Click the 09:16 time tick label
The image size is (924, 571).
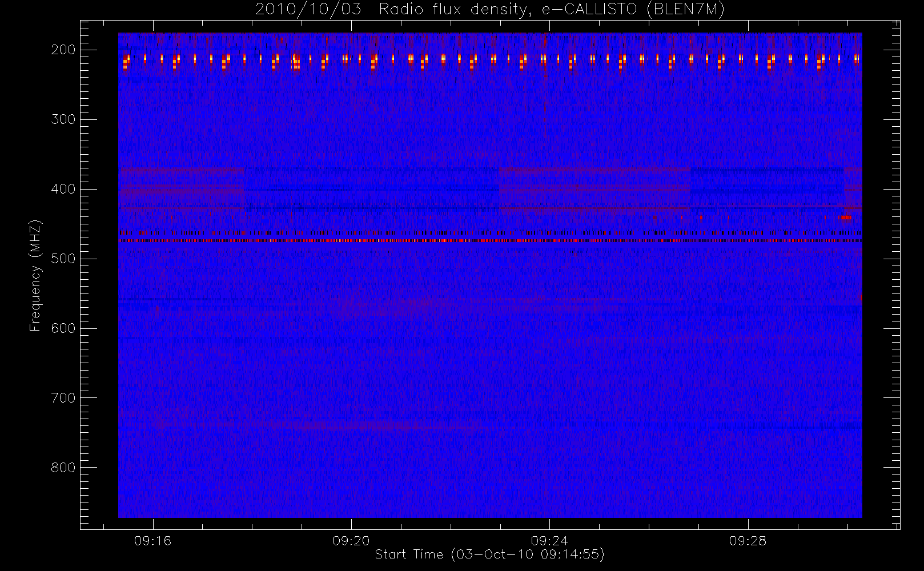click(153, 541)
